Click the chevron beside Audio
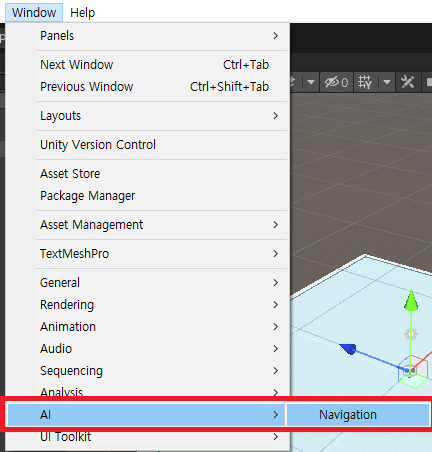Screen dimensions: 432x452 [x=275, y=349]
